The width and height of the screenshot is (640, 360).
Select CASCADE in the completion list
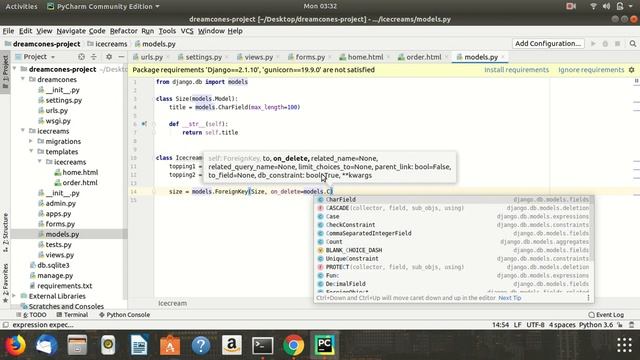point(453,208)
